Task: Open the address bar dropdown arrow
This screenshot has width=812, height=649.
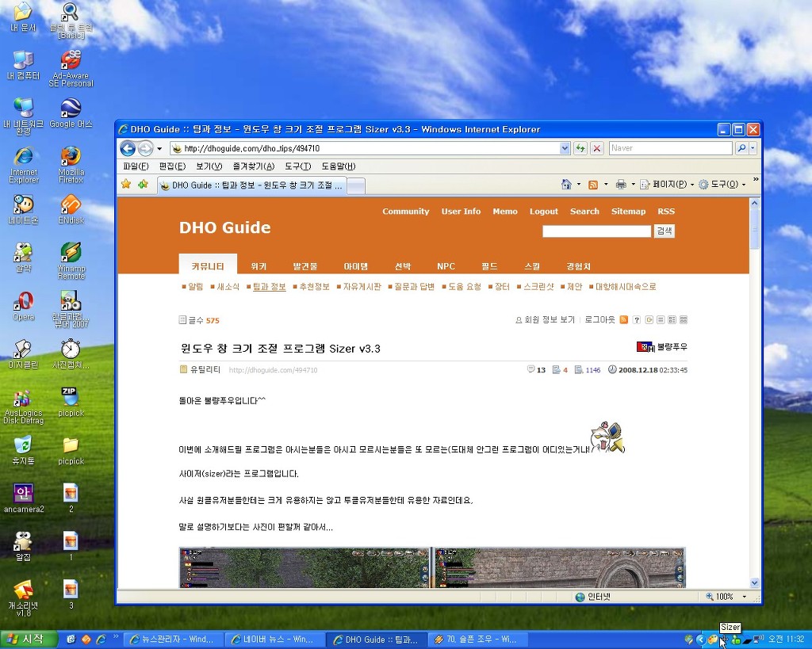Action: (x=565, y=148)
